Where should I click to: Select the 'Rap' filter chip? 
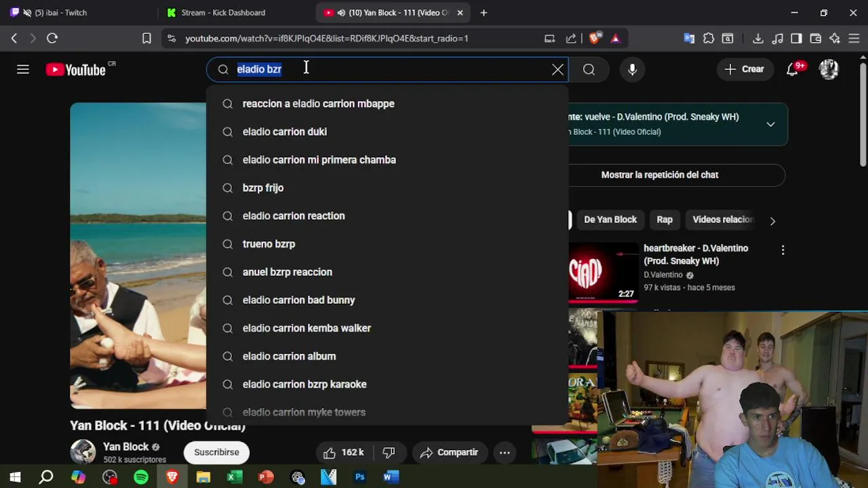pyautogui.click(x=665, y=220)
